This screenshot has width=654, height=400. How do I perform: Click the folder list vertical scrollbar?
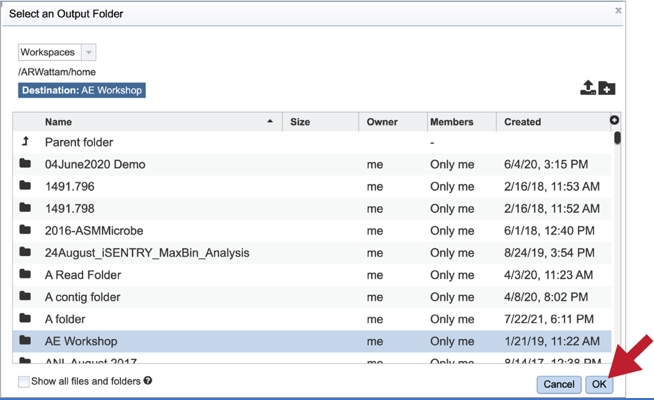tap(617, 246)
